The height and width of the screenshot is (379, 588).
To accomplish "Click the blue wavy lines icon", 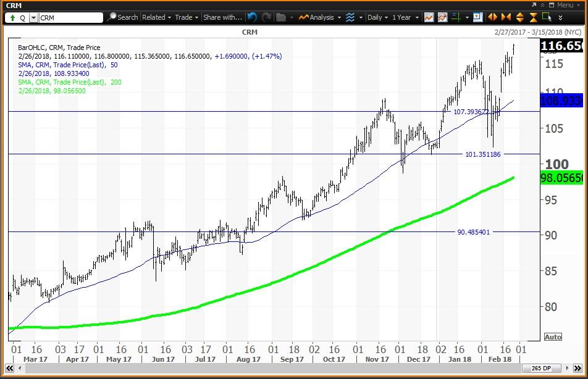I will (350, 17).
